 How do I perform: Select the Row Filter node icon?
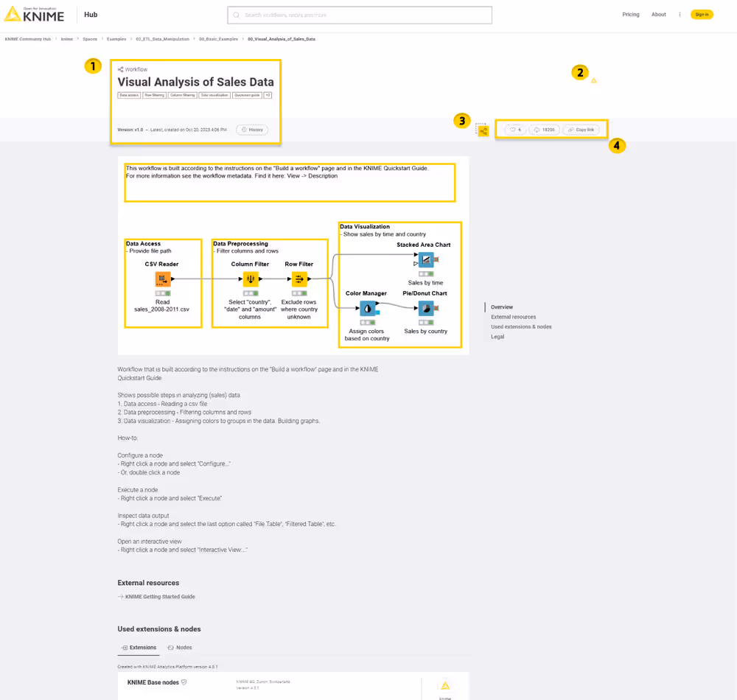299,279
